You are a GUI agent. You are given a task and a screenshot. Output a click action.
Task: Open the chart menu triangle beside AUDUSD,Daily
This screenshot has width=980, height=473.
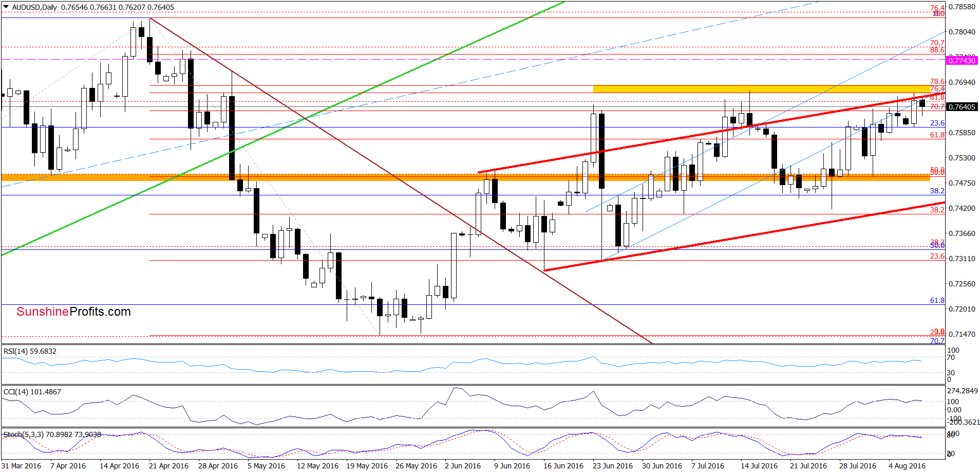click(x=6, y=7)
